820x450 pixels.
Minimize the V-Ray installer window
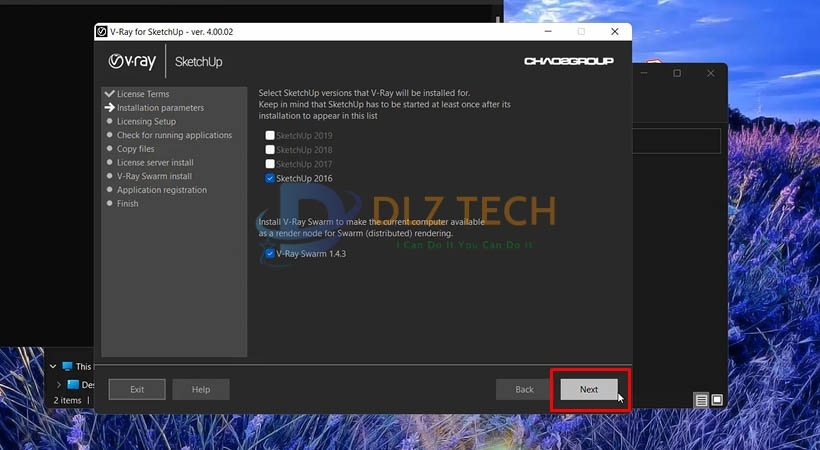point(556,32)
